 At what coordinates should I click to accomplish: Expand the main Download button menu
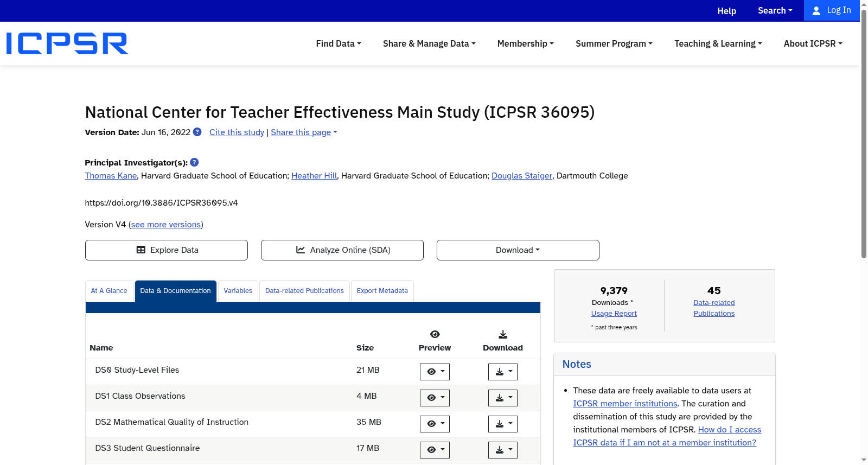click(518, 250)
